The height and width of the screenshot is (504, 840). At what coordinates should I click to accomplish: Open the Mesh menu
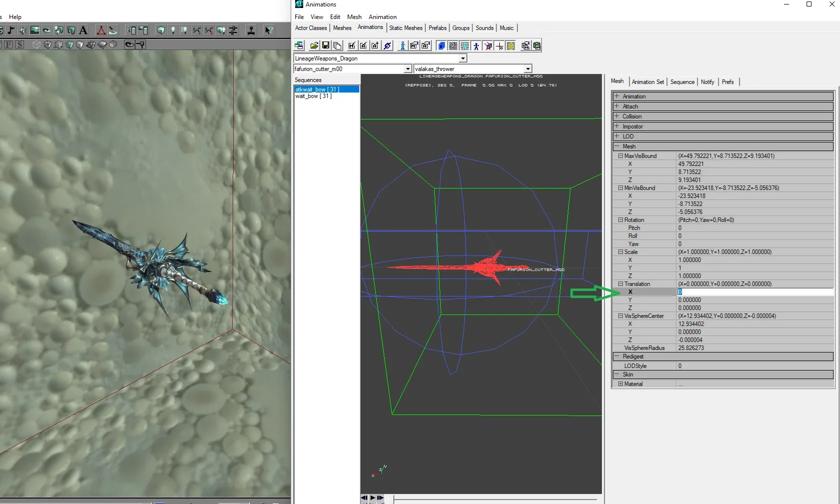(354, 17)
